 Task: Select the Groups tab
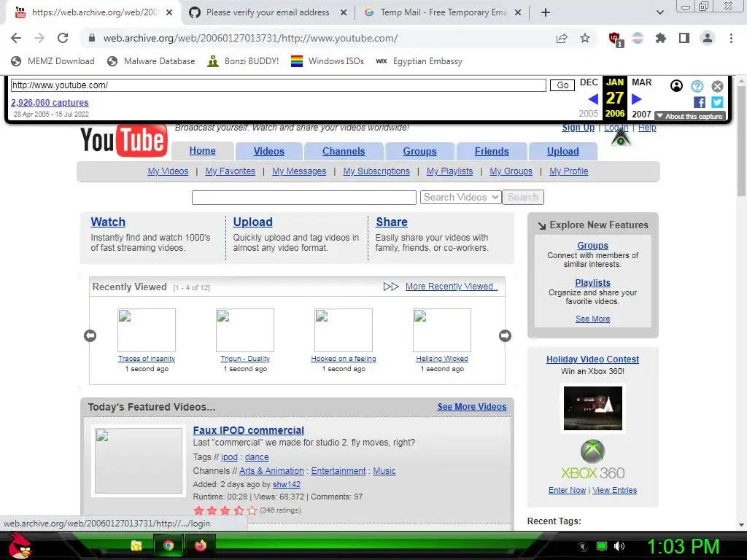pyautogui.click(x=419, y=151)
